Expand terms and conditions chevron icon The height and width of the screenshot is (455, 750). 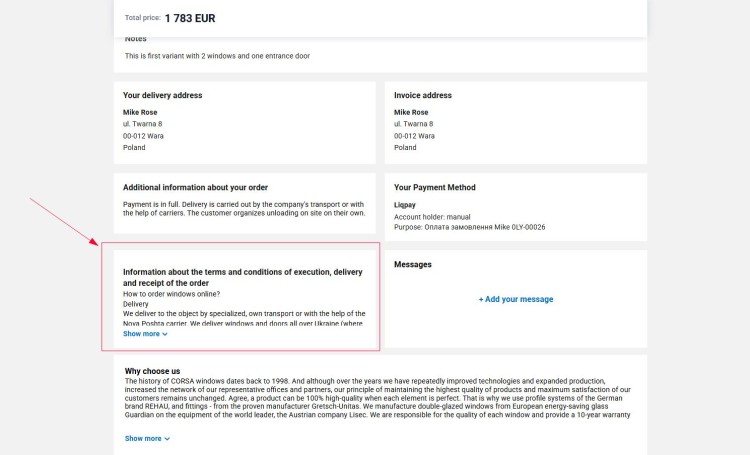point(165,334)
